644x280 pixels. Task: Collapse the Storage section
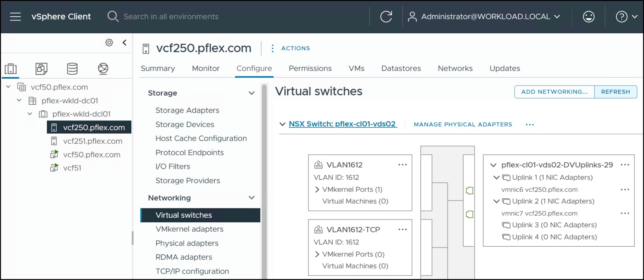click(x=251, y=93)
